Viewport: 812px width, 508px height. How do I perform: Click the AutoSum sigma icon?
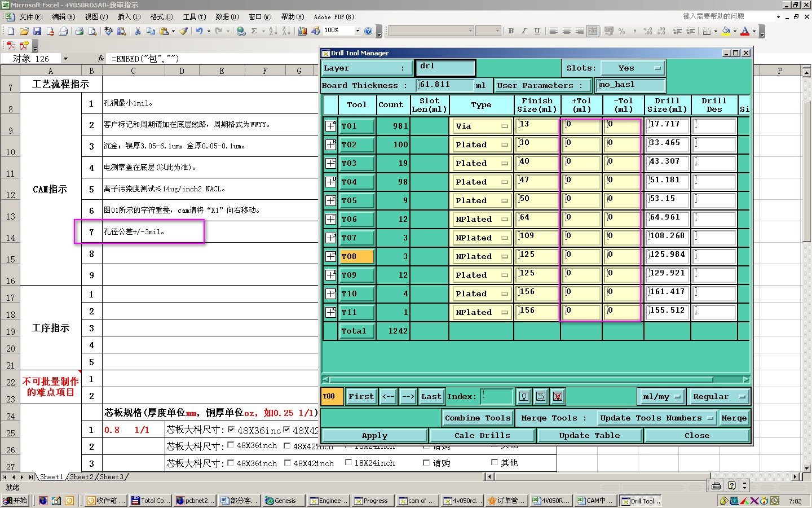point(254,31)
